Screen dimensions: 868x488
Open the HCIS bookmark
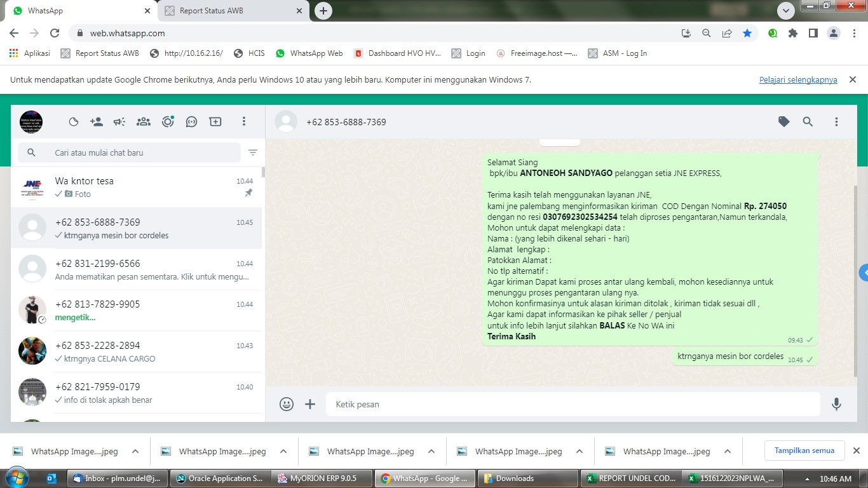pos(249,53)
